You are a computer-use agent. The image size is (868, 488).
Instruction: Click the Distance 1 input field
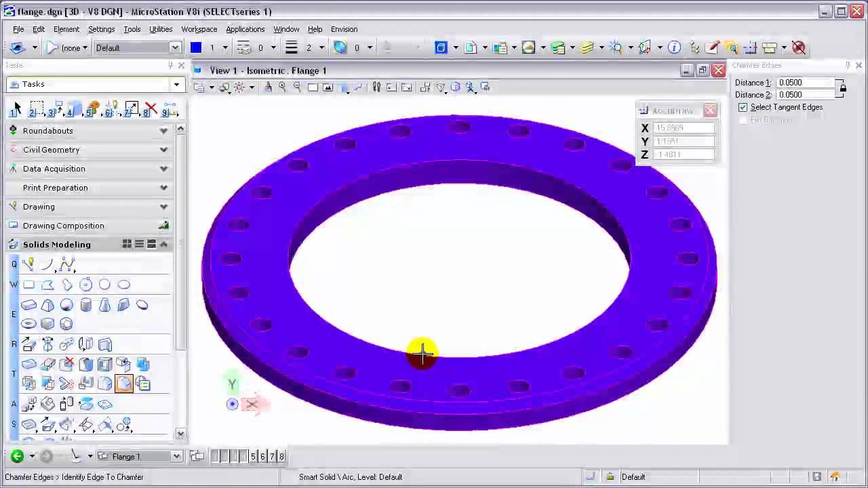tap(806, 83)
